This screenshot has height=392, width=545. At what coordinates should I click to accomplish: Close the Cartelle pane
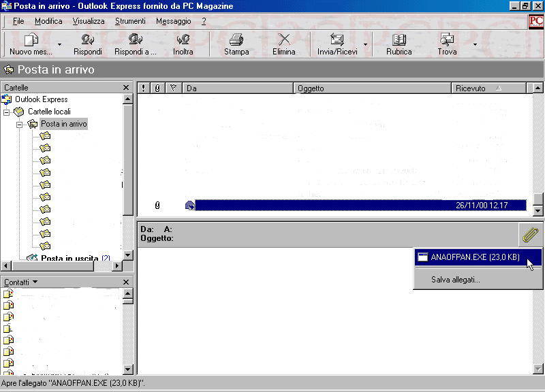126,88
